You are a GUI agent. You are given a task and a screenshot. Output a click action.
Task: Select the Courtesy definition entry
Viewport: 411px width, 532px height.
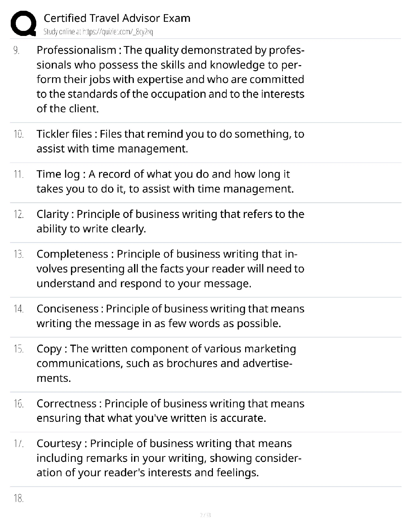169,458
